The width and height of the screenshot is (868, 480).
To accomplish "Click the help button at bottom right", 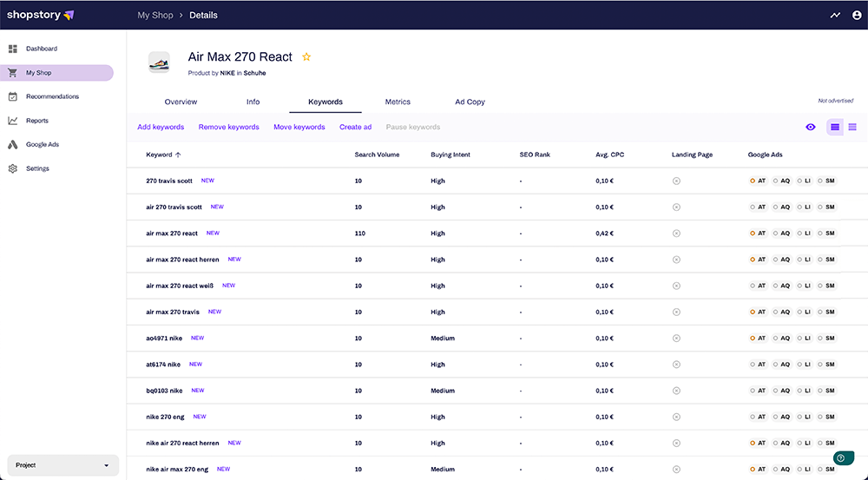I will (x=840, y=457).
